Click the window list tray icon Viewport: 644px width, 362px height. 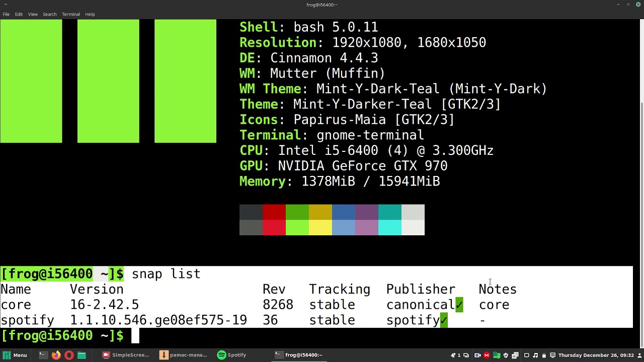466,355
